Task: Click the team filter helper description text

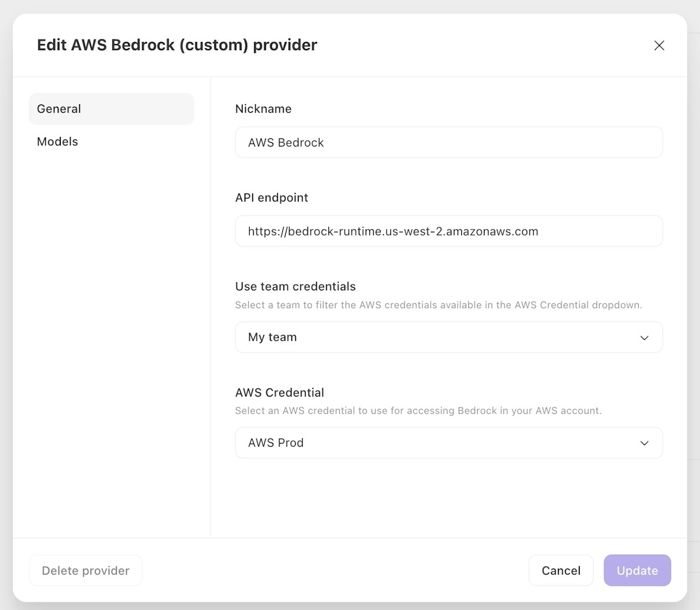Action: pos(438,305)
